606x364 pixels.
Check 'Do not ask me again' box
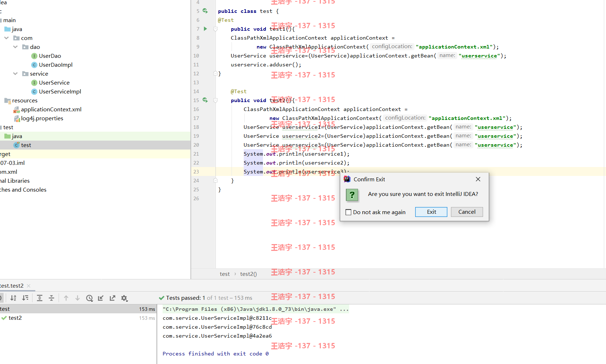click(x=348, y=212)
